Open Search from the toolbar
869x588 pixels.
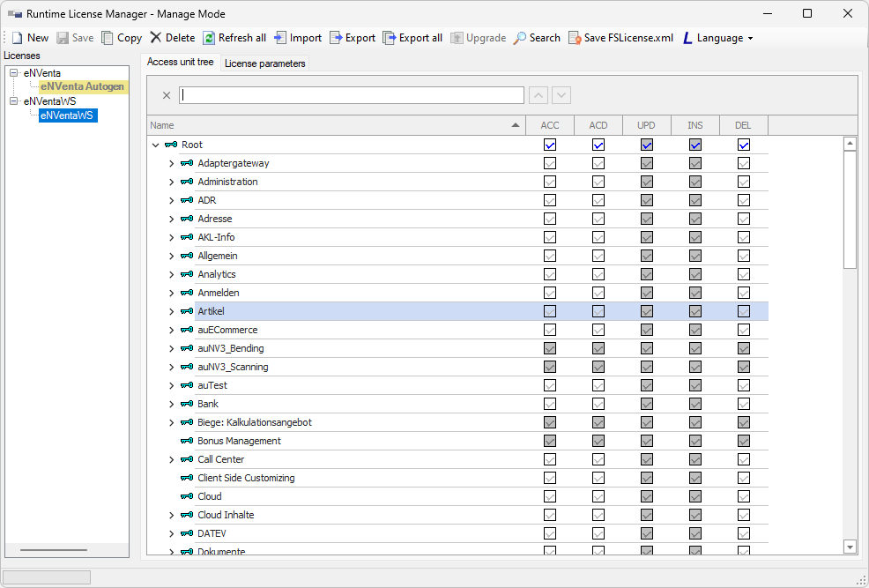coord(537,38)
